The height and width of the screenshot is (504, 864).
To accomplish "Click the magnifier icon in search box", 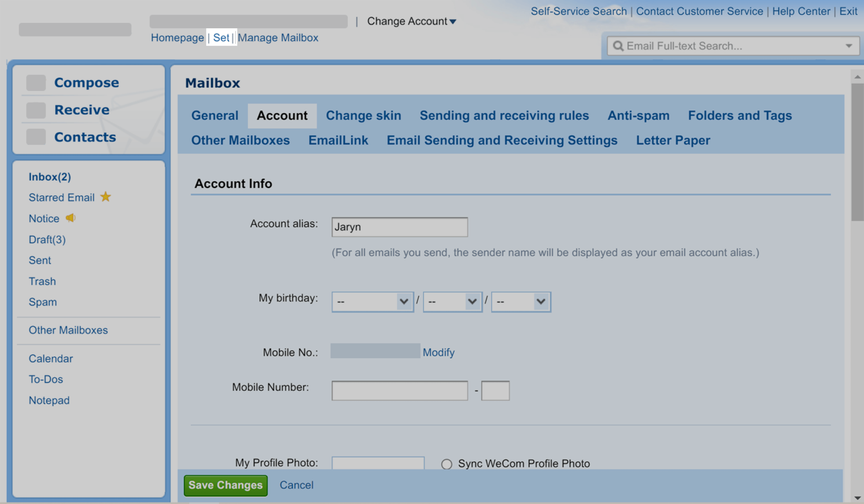I will coord(618,46).
